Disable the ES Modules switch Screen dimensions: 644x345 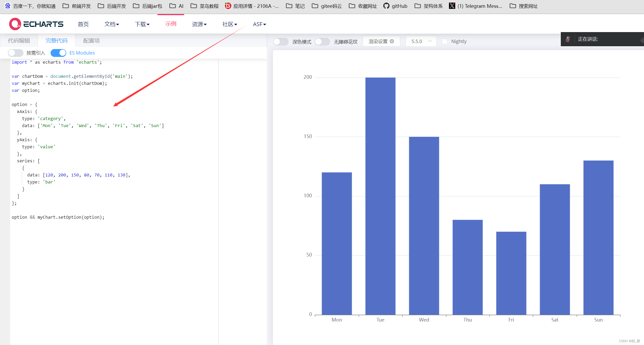(58, 53)
